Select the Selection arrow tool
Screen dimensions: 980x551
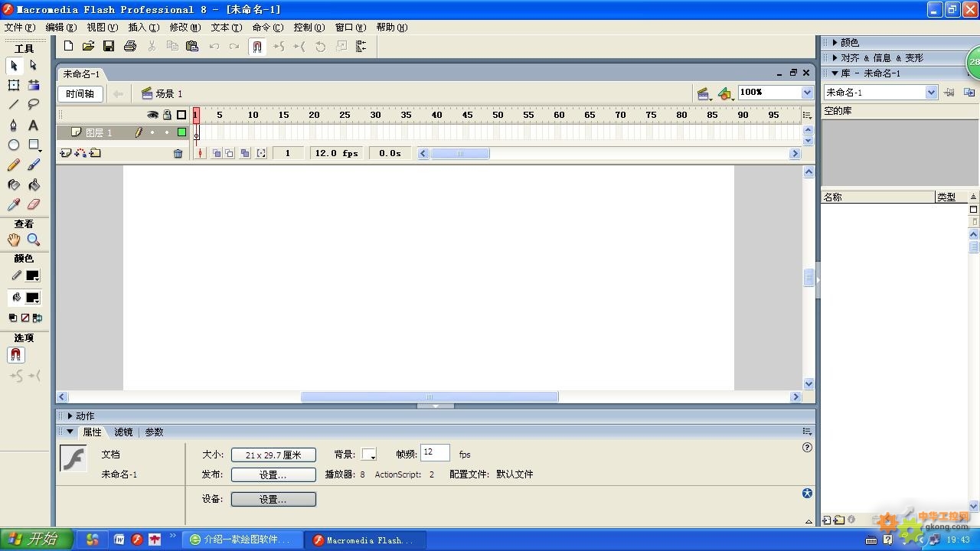tap(14, 65)
